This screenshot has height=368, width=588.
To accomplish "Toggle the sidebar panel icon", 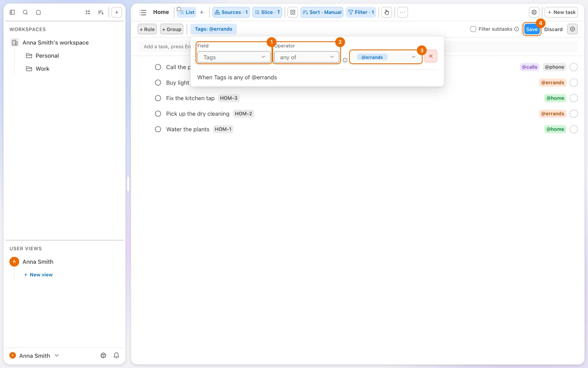I will (12, 12).
